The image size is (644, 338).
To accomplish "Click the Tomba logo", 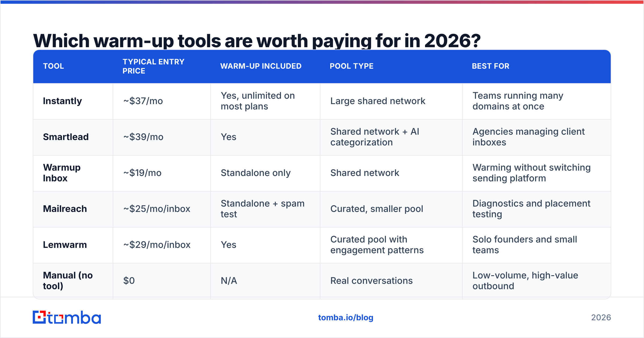I will 67,317.
